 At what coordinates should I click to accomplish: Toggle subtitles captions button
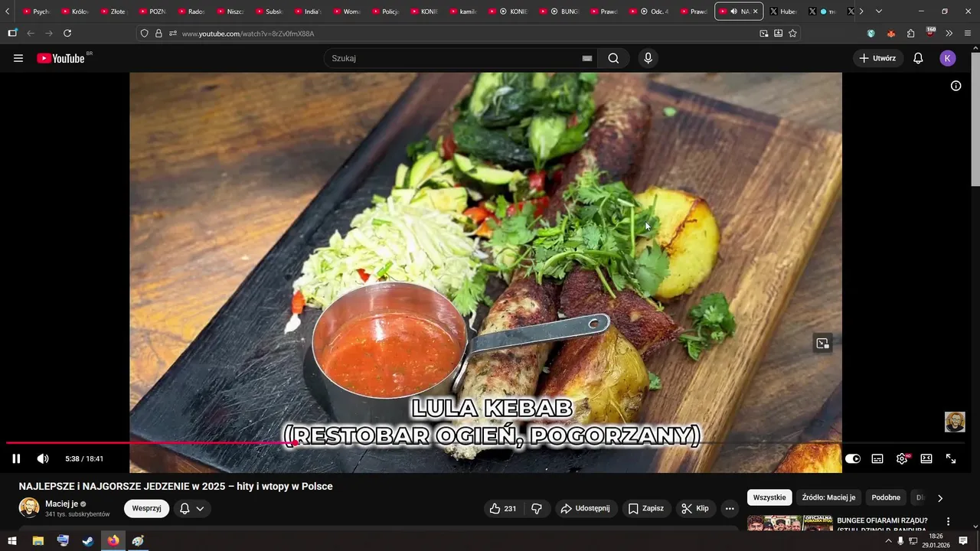click(x=877, y=458)
